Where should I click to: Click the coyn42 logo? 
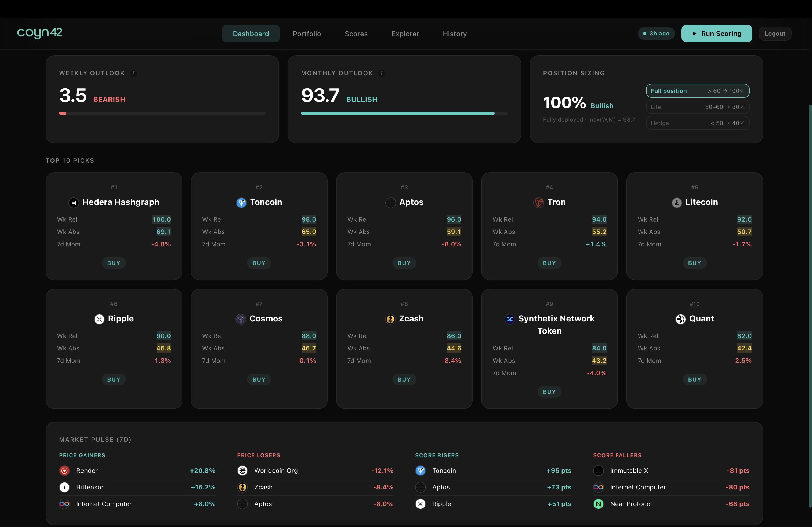[39, 33]
